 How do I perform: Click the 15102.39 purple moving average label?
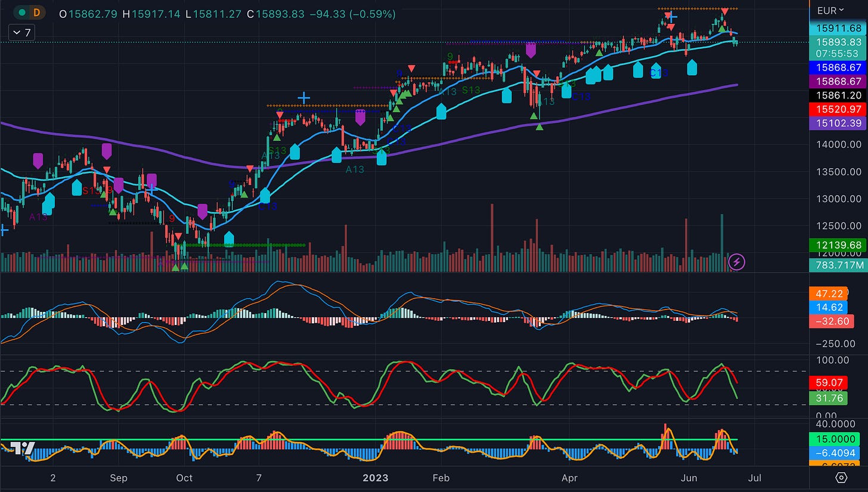(839, 123)
